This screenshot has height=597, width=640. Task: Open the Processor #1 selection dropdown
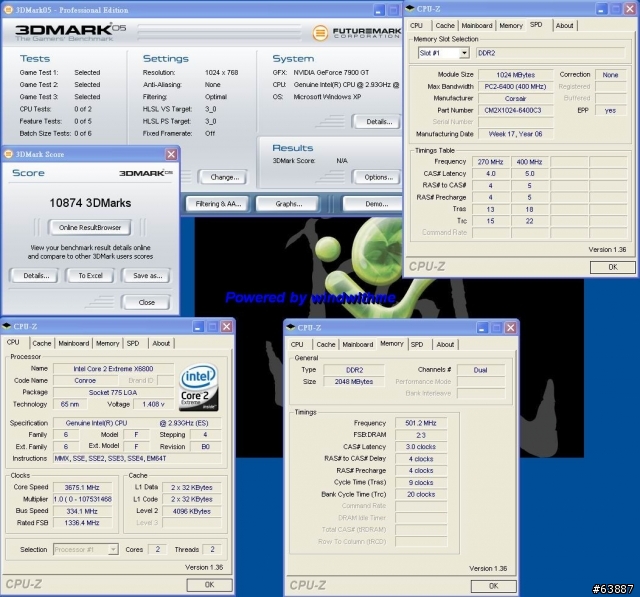point(113,549)
